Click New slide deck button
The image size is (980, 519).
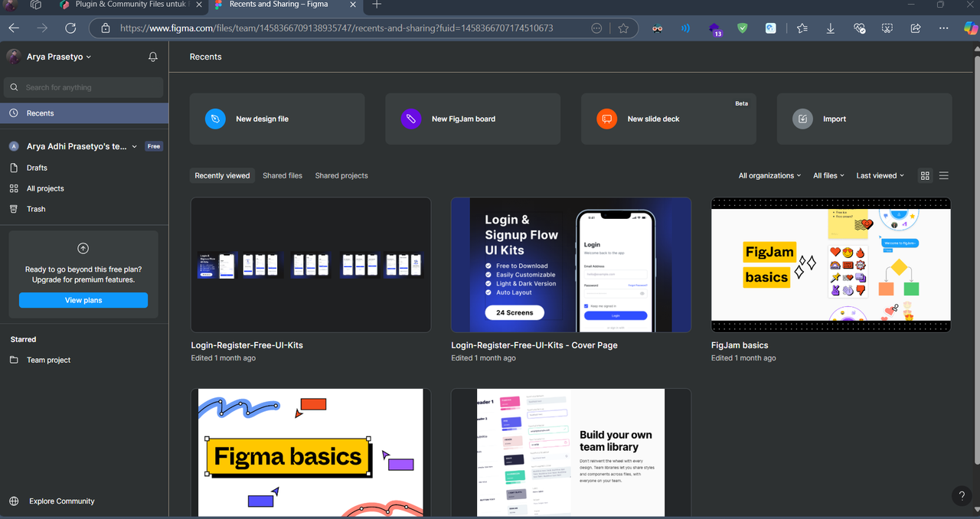668,119
